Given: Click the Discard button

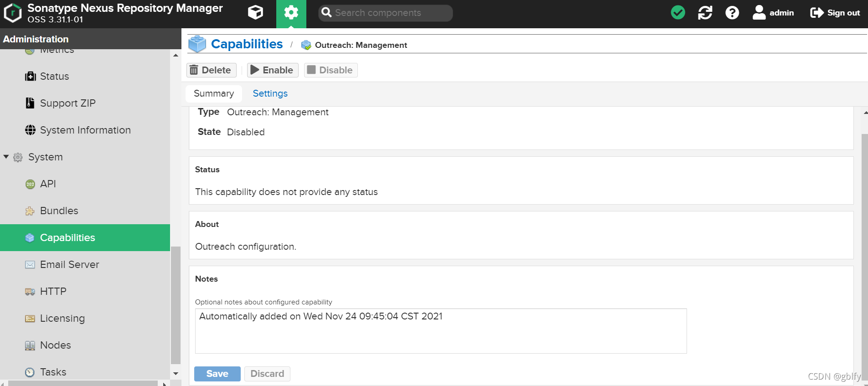Looking at the screenshot, I should click(x=267, y=374).
